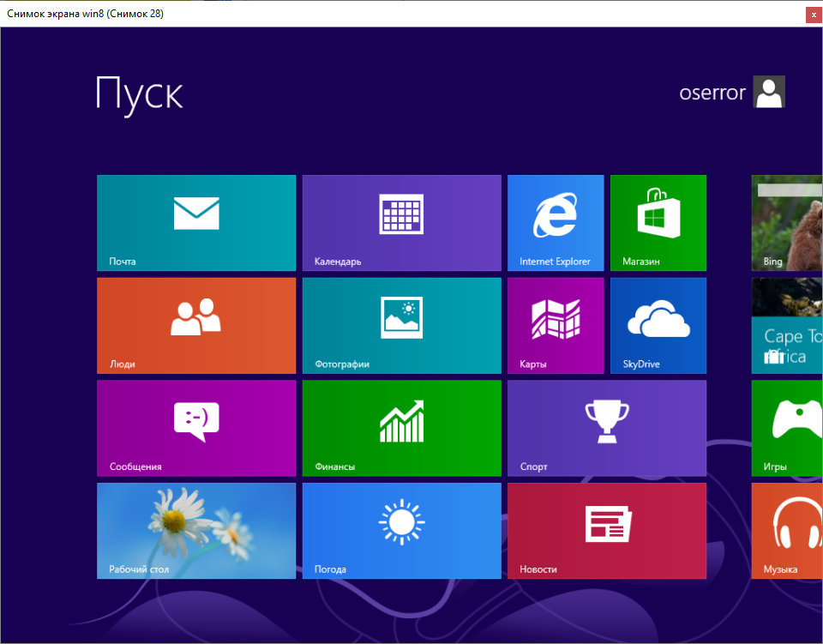
Task: Click the Пуск heading text
Action: (139, 94)
